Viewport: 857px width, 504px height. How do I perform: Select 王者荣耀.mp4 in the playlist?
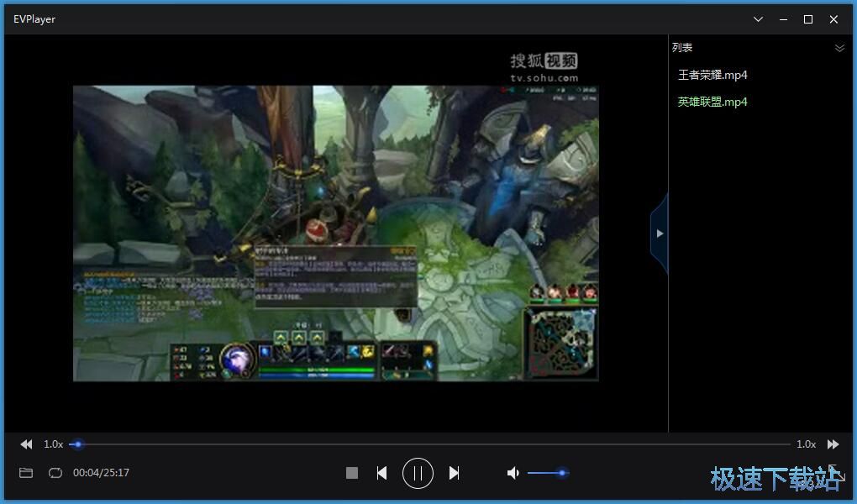(712, 75)
